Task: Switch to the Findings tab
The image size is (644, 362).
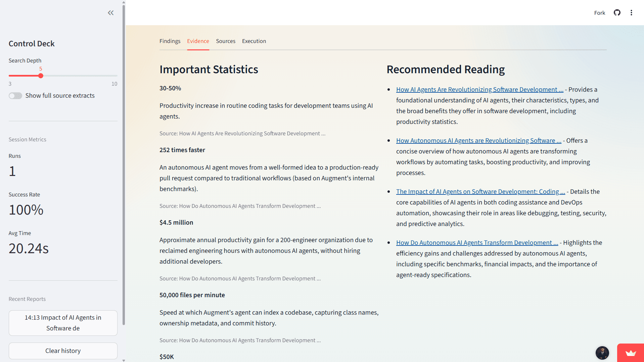Action: pyautogui.click(x=170, y=41)
